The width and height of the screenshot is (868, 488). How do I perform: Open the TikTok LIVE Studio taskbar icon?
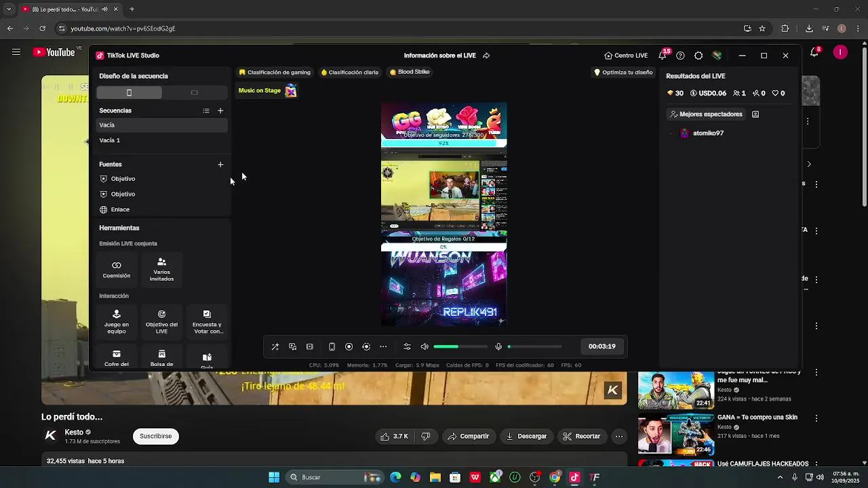pos(574,477)
